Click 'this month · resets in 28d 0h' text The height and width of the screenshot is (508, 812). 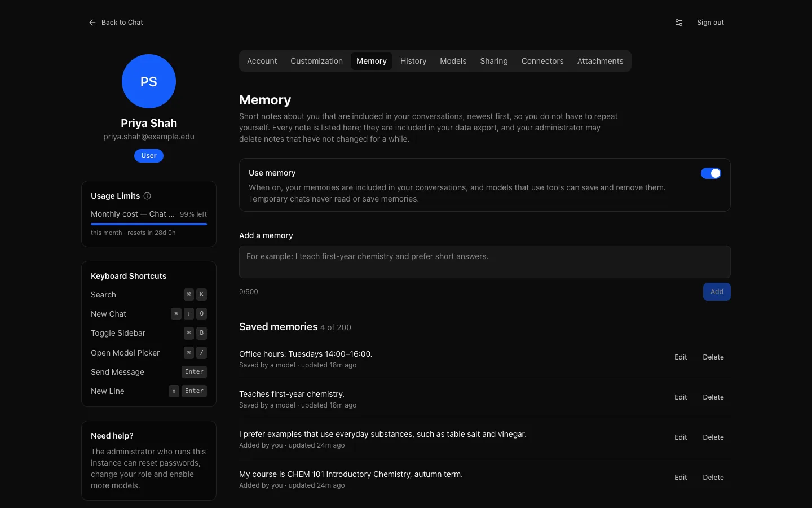click(x=133, y=233)
